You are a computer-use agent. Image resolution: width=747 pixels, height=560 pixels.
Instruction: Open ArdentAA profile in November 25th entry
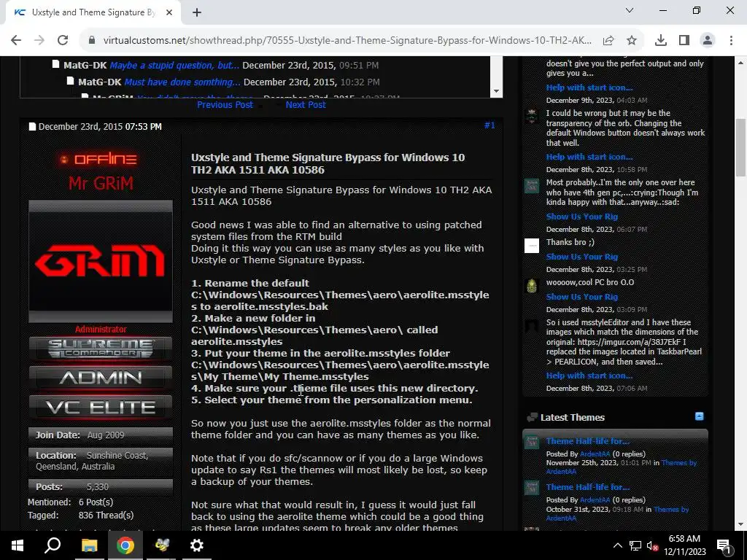tap(595, 454)
